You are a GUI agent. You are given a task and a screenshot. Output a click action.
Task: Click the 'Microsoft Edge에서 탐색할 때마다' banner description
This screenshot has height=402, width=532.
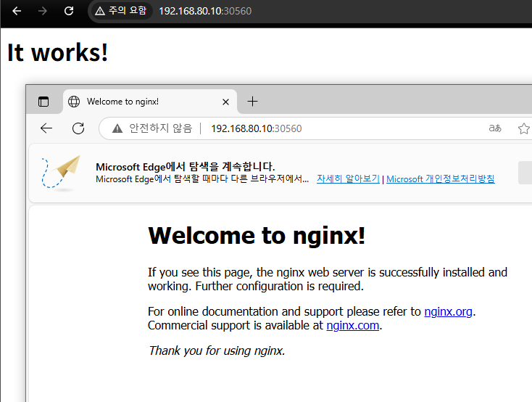pyautogui.click(x=202, y=179)
